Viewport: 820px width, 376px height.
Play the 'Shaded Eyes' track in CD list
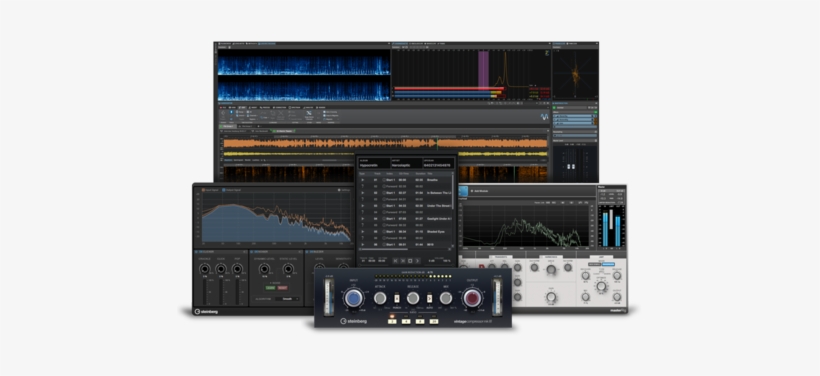point(363,231)
